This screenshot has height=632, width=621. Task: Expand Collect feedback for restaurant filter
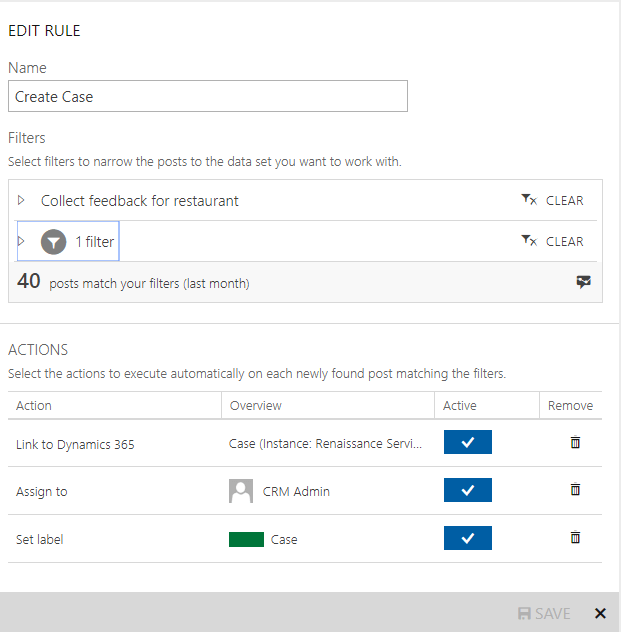pyautogui.click(x=22, y=201)
